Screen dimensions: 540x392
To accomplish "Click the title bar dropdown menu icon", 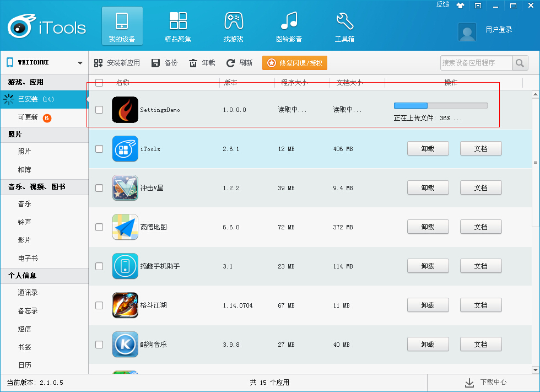I will pyautogui.click(x=478, y=6).
